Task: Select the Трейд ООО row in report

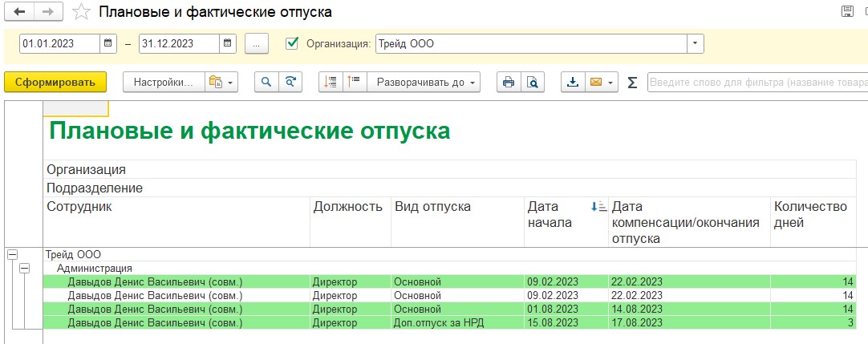Action: [x=450, y=254]
